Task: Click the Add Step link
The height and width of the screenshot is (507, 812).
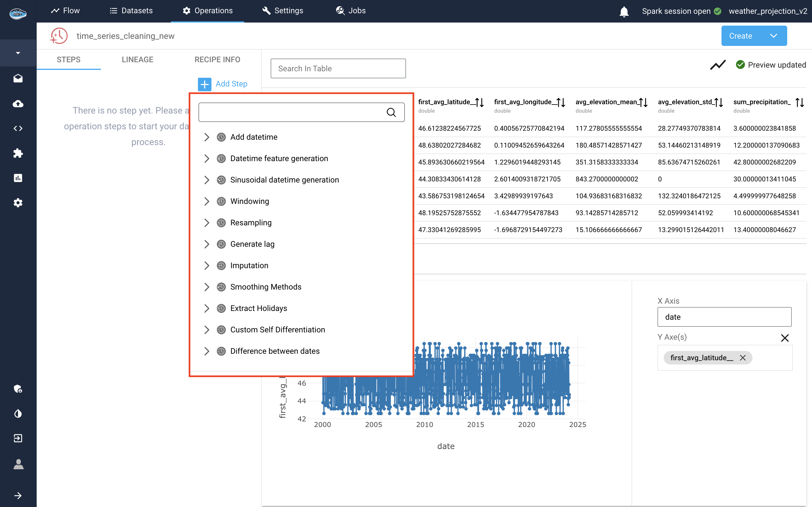Action: [x=231, y=84]
